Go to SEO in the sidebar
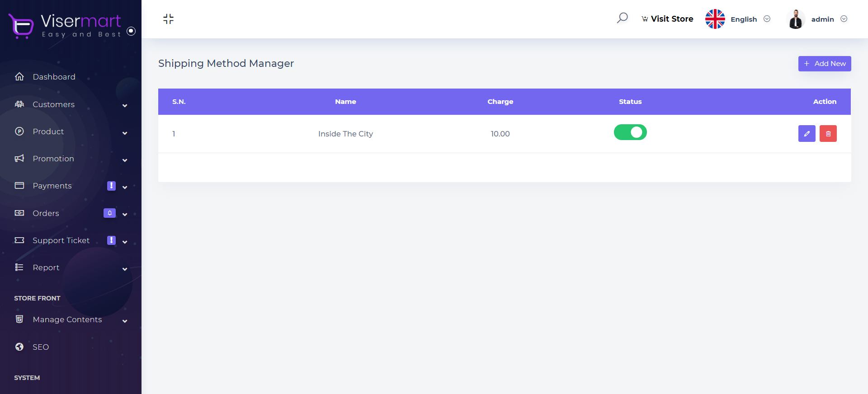The width and height of the screenshot is (868, 394). pos(41,347)
